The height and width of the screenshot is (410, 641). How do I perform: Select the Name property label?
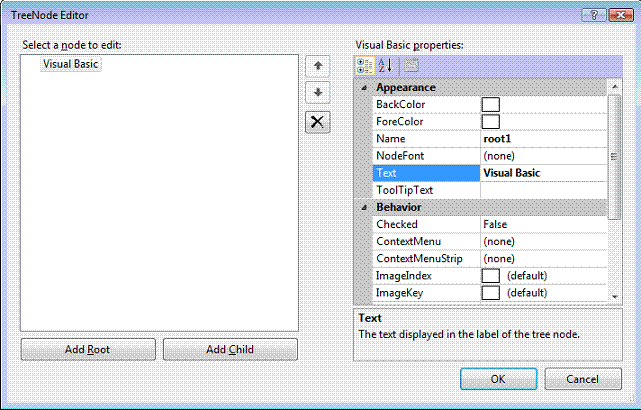coord(426,139)
